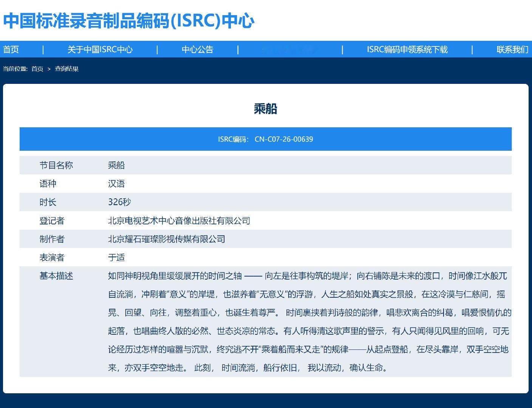Click the 语种 row label
The width and height of the screenshot is (532, 408).
(48, 184)
